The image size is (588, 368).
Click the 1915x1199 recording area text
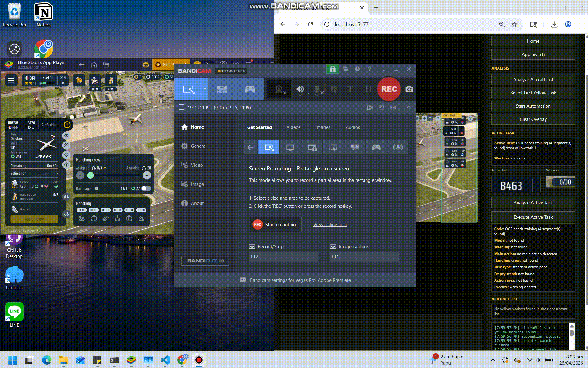(x=219, y=107)
